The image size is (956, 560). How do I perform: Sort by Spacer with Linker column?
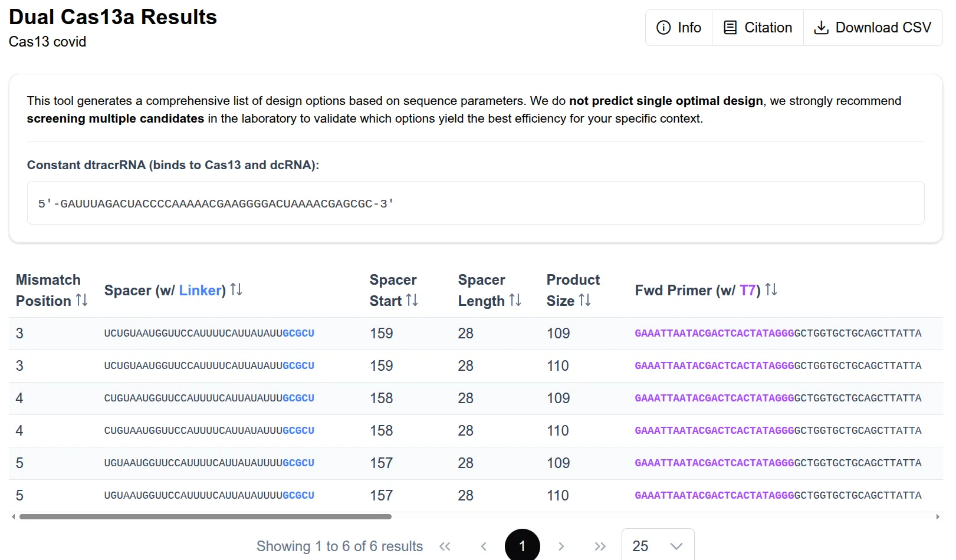click(x=236, y=290)
